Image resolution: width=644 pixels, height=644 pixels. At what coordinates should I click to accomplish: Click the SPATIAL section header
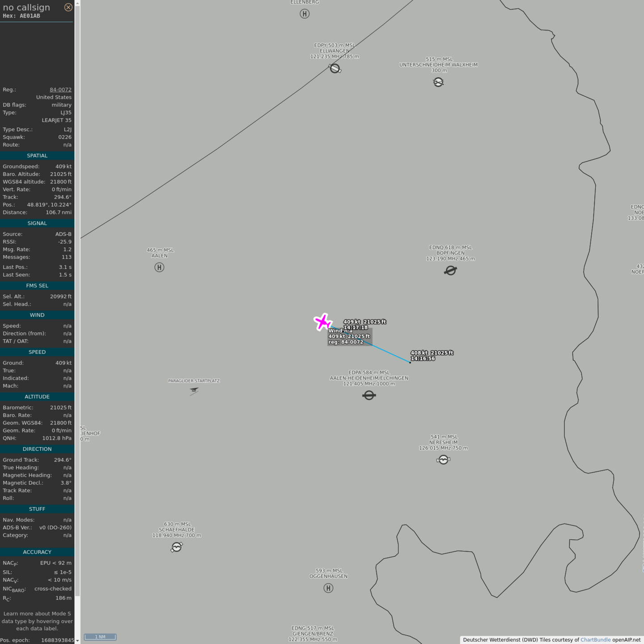[x=37, y=156]
